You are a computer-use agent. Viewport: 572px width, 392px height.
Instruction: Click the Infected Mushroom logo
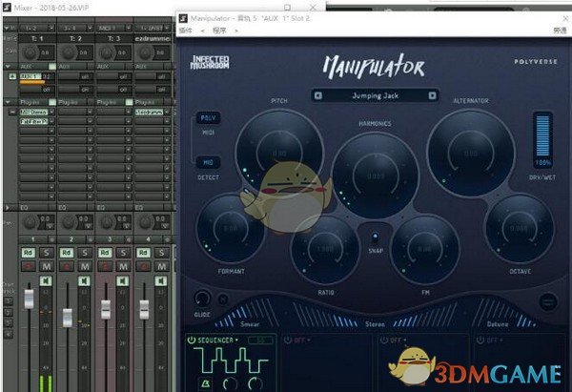(x=210, y=62)
